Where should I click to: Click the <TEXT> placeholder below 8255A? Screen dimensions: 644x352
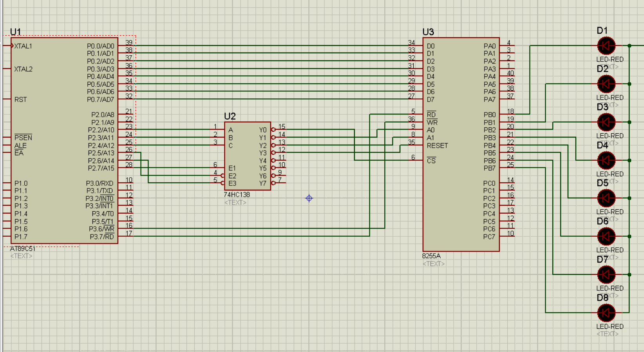pyautogui.click(x=434, y=264)
